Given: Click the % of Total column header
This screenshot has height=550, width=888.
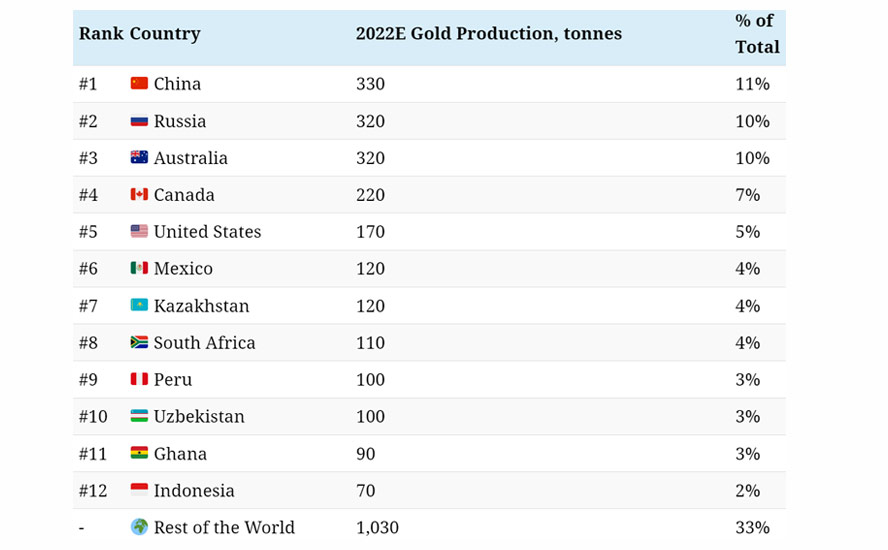Looking at the screenshot, I should (756, 34).
